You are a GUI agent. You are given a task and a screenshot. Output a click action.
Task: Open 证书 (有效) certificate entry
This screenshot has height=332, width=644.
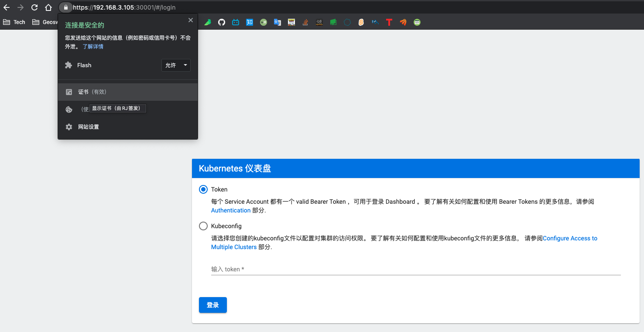pyautogui.click(x=128, y=92)
